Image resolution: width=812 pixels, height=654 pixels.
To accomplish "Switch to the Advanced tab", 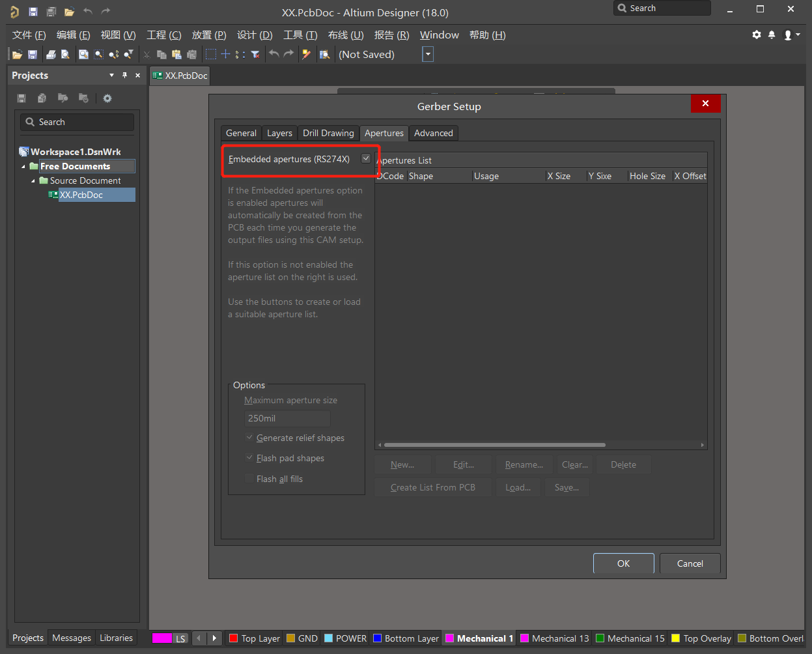I will click(x=434, y=133).
